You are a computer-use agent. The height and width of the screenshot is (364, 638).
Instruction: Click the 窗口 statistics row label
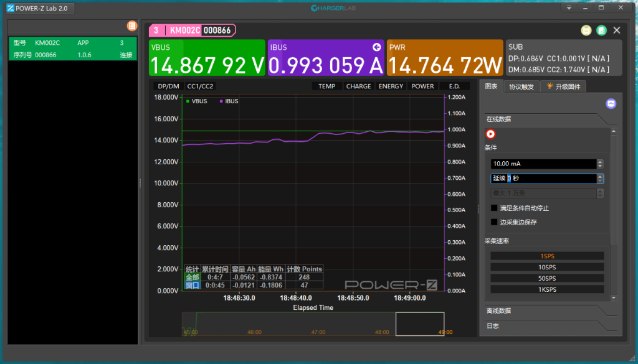[193, 285]
